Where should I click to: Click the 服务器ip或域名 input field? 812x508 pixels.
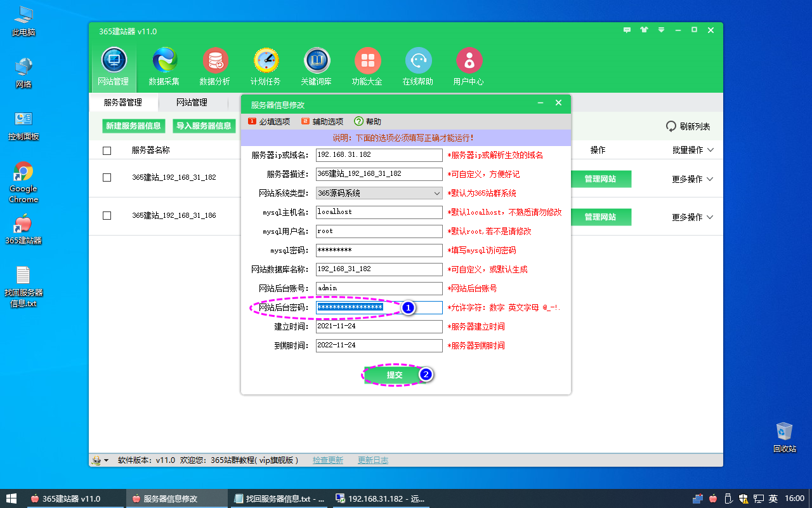[379, 155]
